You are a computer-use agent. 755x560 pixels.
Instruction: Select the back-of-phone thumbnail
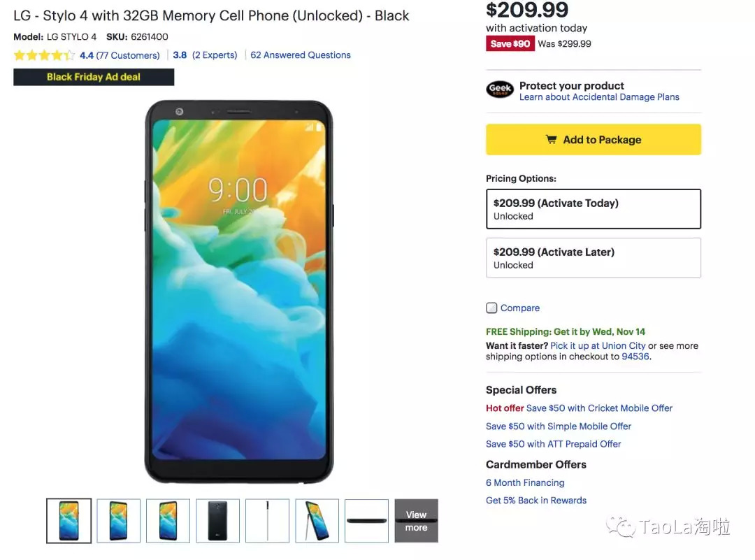(x=218, y=521)
